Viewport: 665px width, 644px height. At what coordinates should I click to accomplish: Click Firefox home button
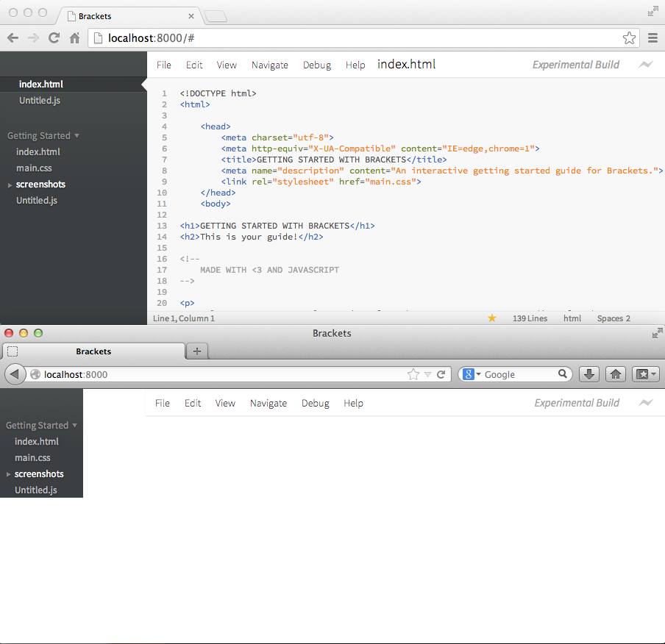coord(616,374)
